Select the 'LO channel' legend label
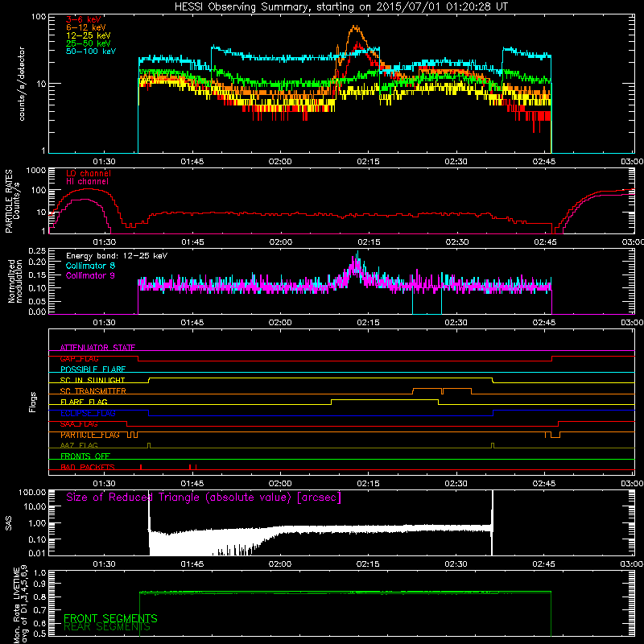The height and width of the screenshot is (644, 644). pos(89,174)
